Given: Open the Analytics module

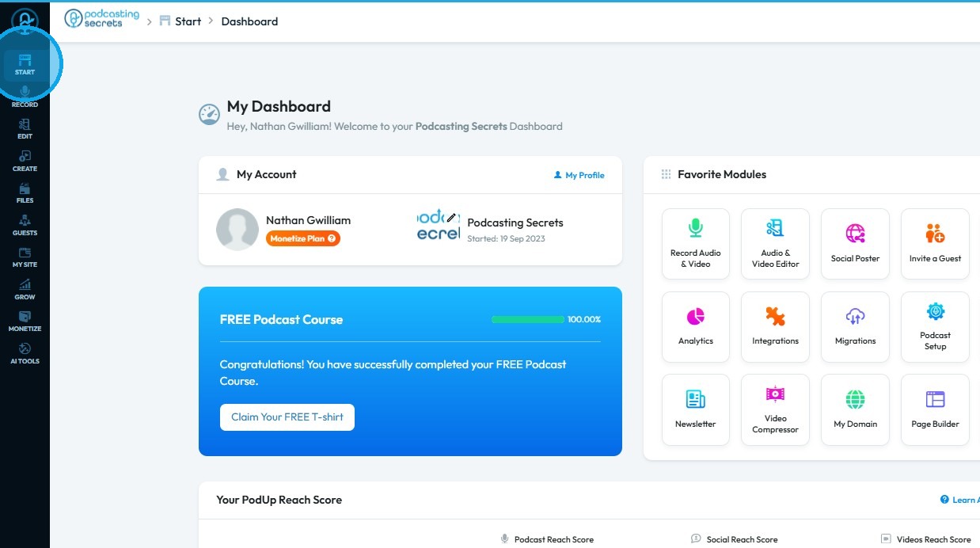Looking at the screenshot, I should coord(696,327).
